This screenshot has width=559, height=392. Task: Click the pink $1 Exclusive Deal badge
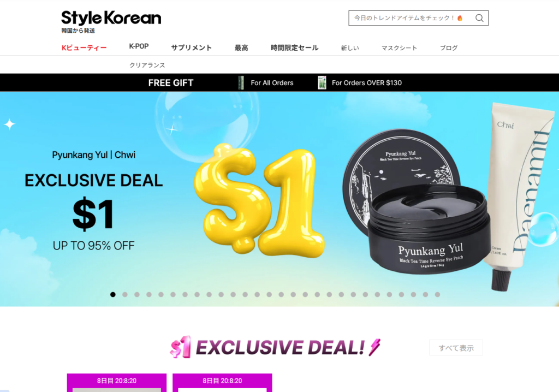[180, 347]
